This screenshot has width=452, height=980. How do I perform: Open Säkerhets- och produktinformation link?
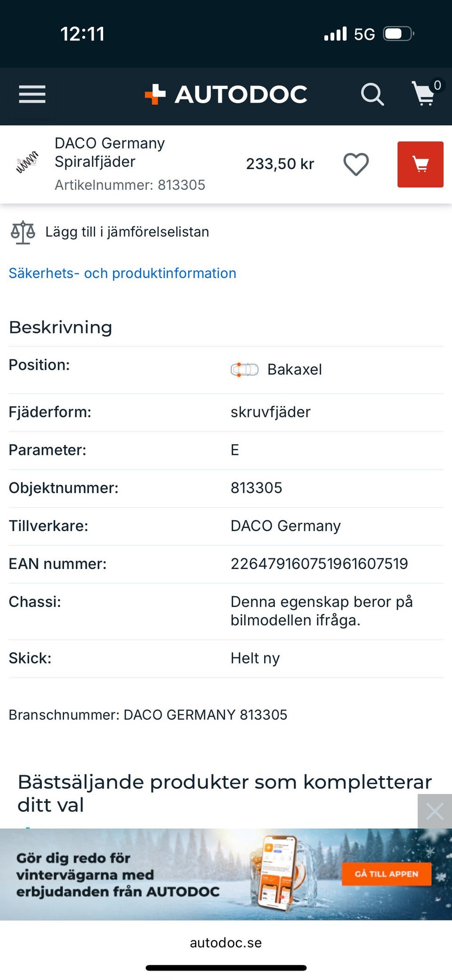click(x=122, y=273)
